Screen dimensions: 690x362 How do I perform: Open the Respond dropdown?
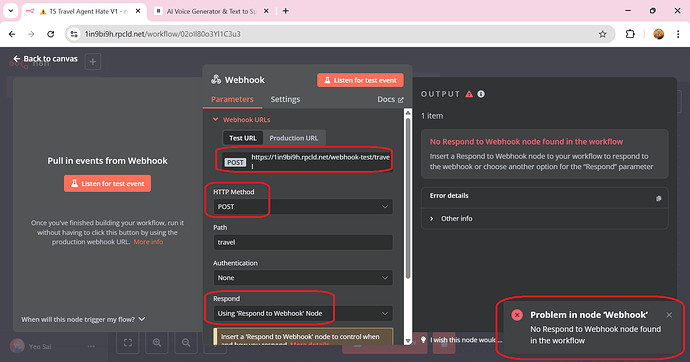point(303,314)
